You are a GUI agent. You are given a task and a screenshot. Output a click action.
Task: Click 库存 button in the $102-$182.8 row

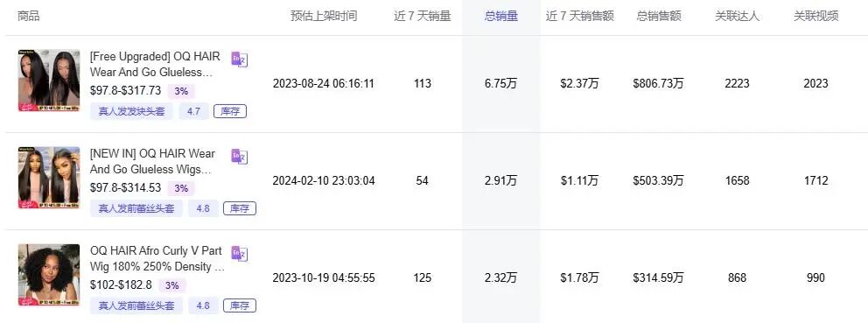[x=240, y=305]
